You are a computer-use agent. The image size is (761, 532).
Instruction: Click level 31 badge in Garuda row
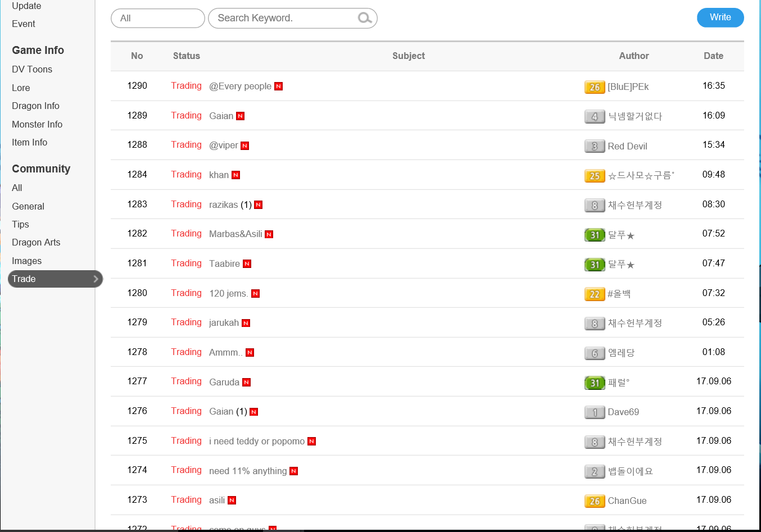(x=595, y=383)
